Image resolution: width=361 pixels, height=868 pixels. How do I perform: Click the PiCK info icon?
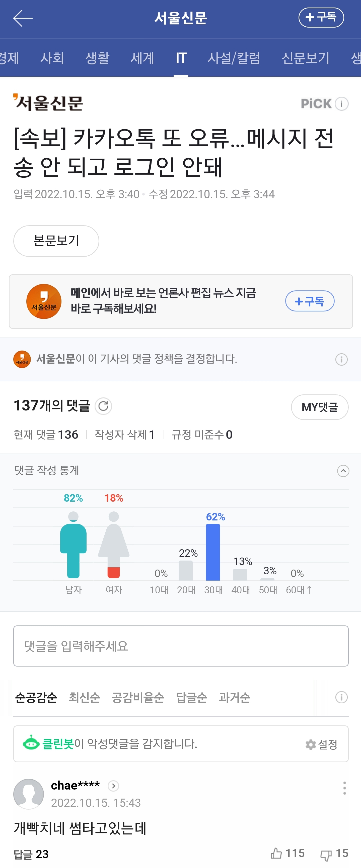[x=341, y=104]
